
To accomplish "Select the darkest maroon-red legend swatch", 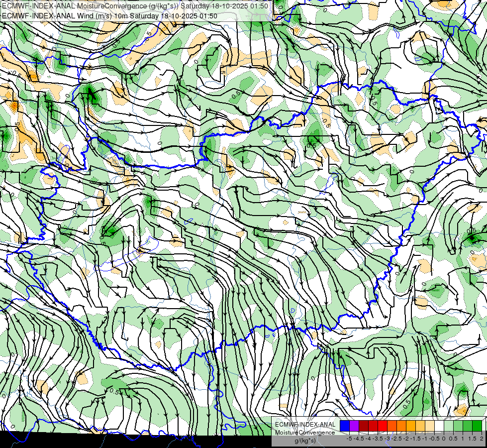I will click(364, 426).
